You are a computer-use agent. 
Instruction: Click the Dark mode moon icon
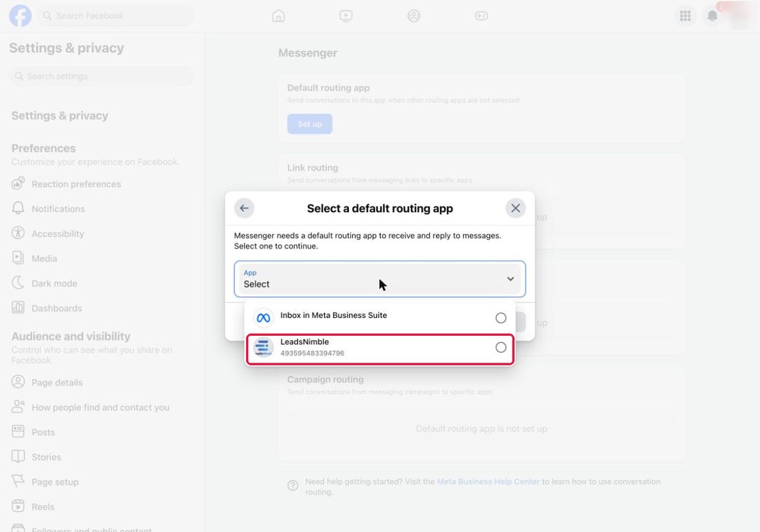pos(18,283)
